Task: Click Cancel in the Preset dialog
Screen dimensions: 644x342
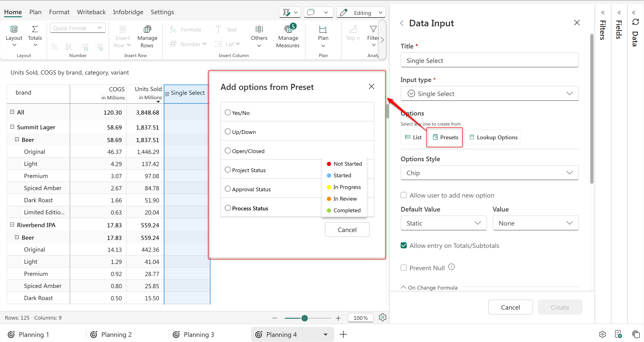Action: coord(347,229)
